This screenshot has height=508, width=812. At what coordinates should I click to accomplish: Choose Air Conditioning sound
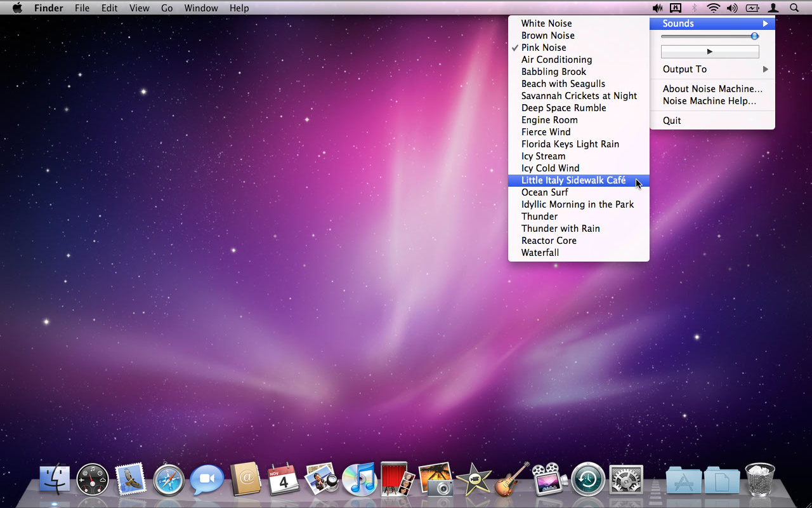click(579, 60)
